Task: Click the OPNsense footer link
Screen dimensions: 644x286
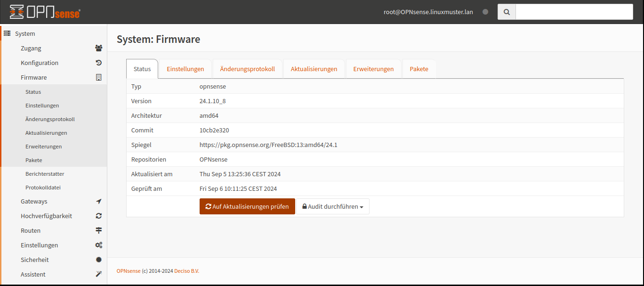Action: (x=129, y=271)
